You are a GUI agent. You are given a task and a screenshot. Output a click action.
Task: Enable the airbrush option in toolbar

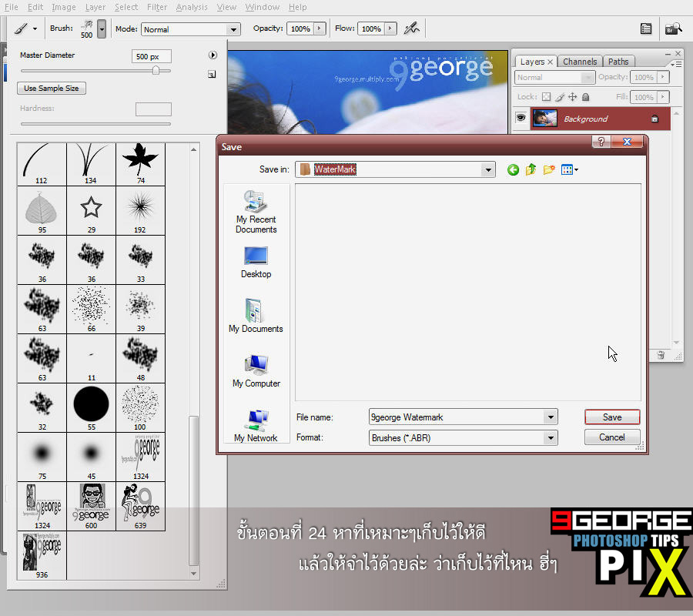click(x=411, y=28)
